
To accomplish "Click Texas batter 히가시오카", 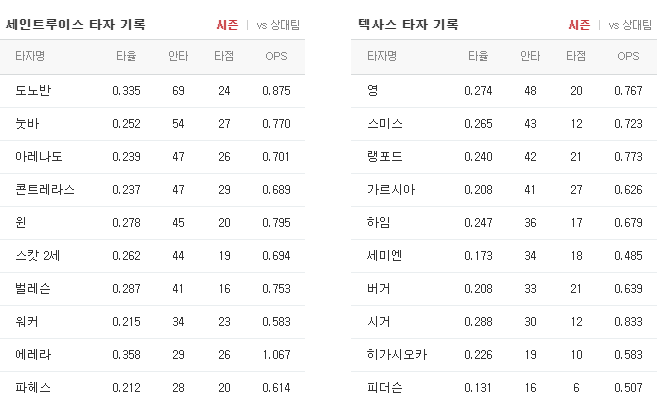I will tap(397, 354).
